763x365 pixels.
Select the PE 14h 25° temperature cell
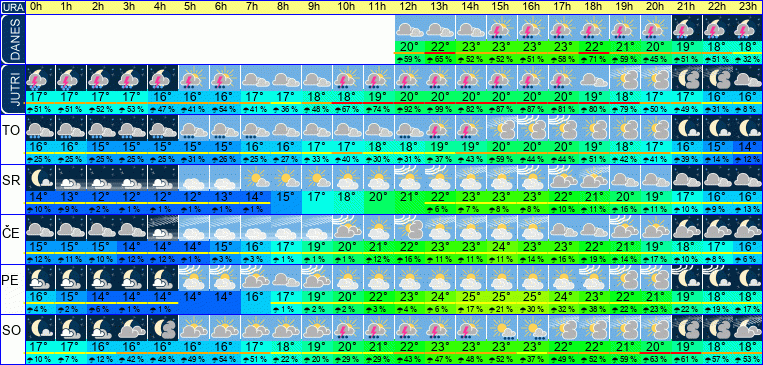click(x=471, y=296)
